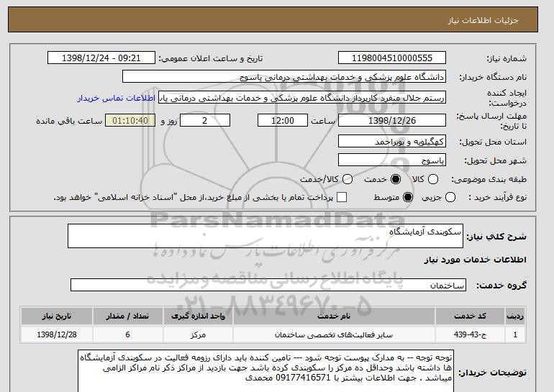Click the جزئیات اطلاعات نیاز page header
Screen dimensions: 554x392
click(x=483, y=20)
